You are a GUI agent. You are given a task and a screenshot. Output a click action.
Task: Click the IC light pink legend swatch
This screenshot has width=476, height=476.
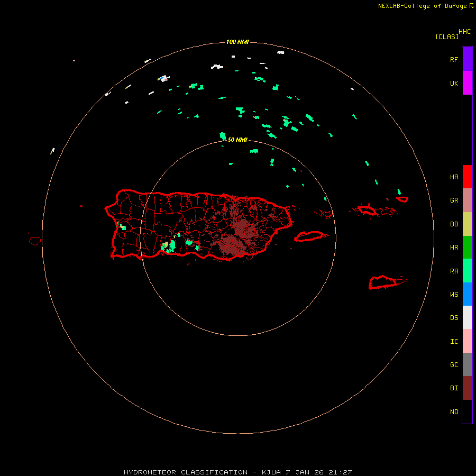[x=467, y=341]
